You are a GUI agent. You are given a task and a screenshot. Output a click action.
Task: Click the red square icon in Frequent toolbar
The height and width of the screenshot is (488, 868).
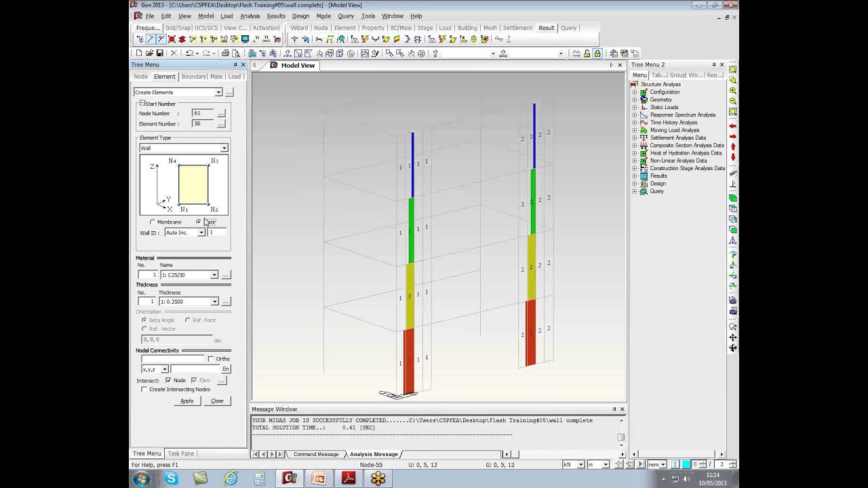point(172,39)
